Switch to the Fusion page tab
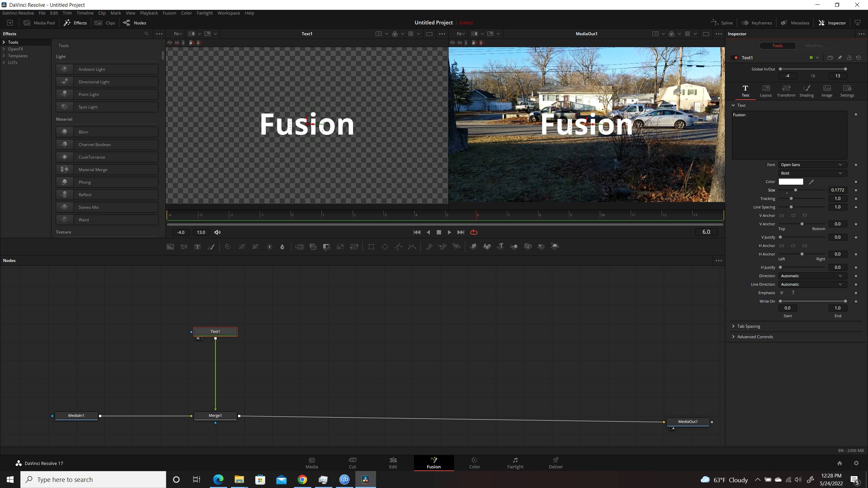The width and height of the screenshot is (868, 488). pyautogui.click(x=433, y=462)
